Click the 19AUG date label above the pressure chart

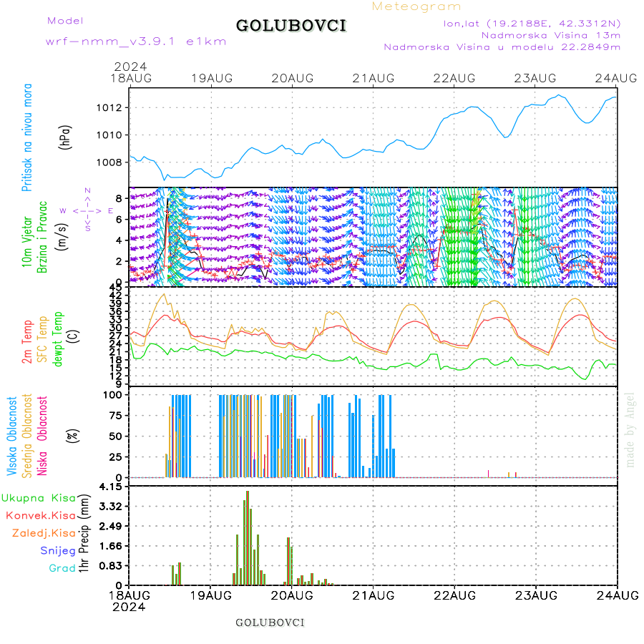point(212,78)
